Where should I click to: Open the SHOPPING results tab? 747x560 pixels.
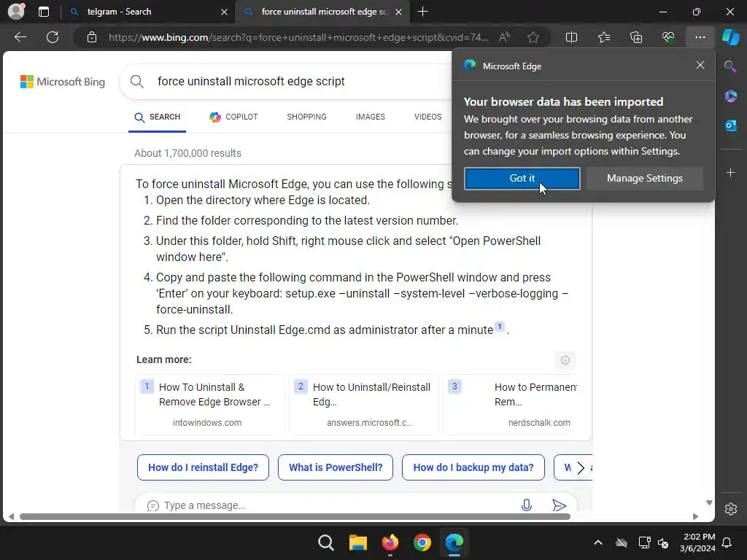click(306, 117)
